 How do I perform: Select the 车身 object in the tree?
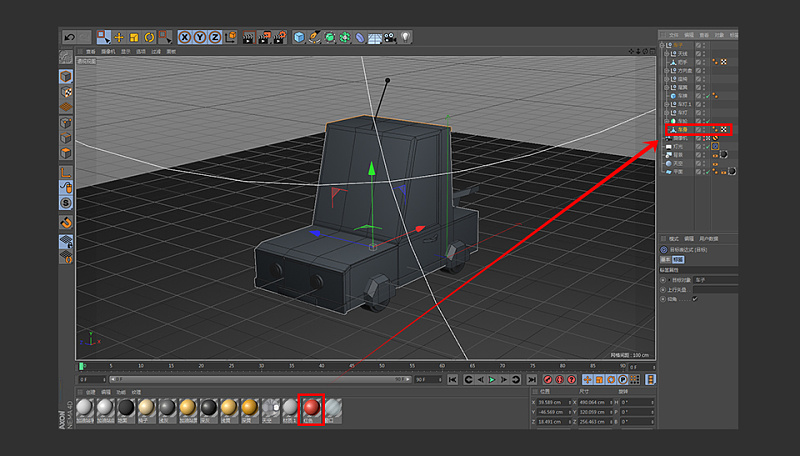coord(683,130)
